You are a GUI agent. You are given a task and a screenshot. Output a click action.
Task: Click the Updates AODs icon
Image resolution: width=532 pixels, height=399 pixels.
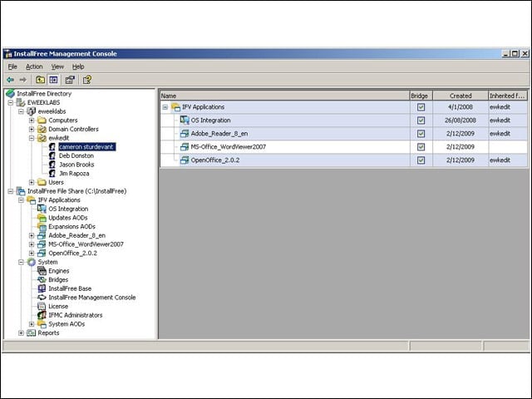coord(42,218)
